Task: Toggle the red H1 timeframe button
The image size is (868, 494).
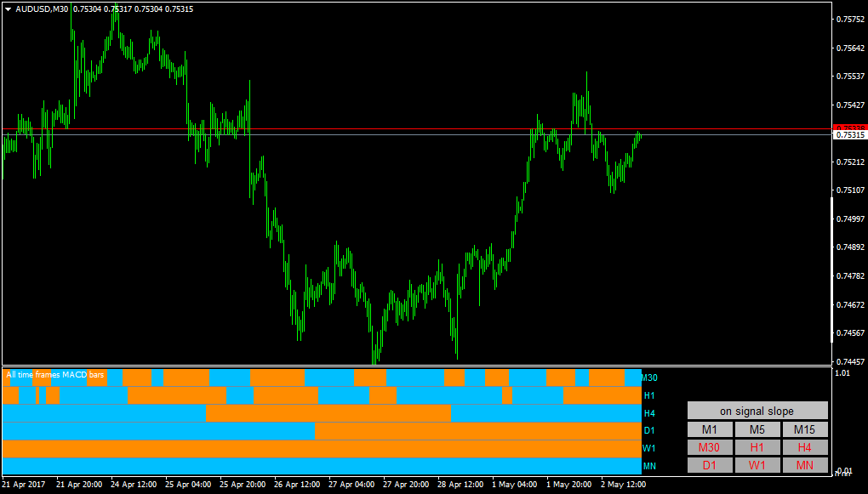Action: click(757, 447)
